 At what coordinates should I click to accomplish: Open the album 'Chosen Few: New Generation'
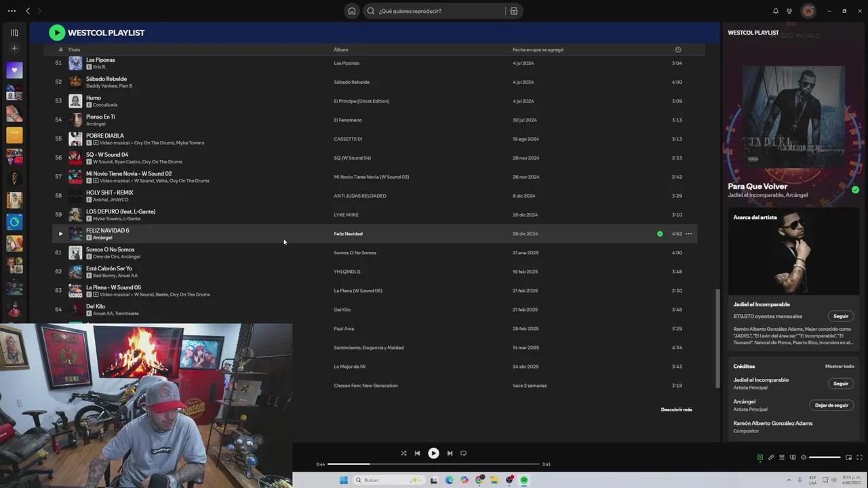click(366, 386)
